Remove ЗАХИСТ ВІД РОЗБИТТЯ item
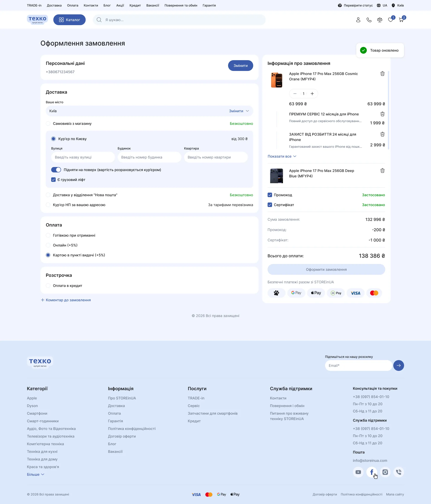 click(x=382, y=134)
